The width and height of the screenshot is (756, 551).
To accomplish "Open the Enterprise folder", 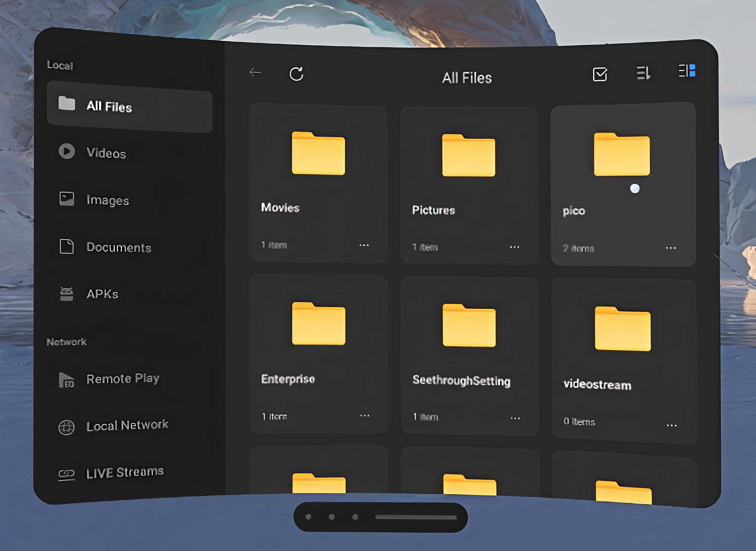I will coord(318,354).
